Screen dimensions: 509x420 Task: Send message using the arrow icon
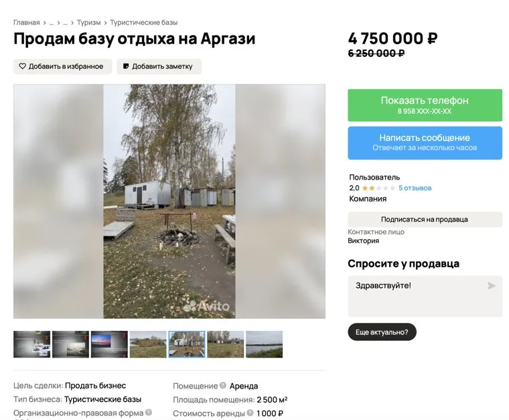492,285
